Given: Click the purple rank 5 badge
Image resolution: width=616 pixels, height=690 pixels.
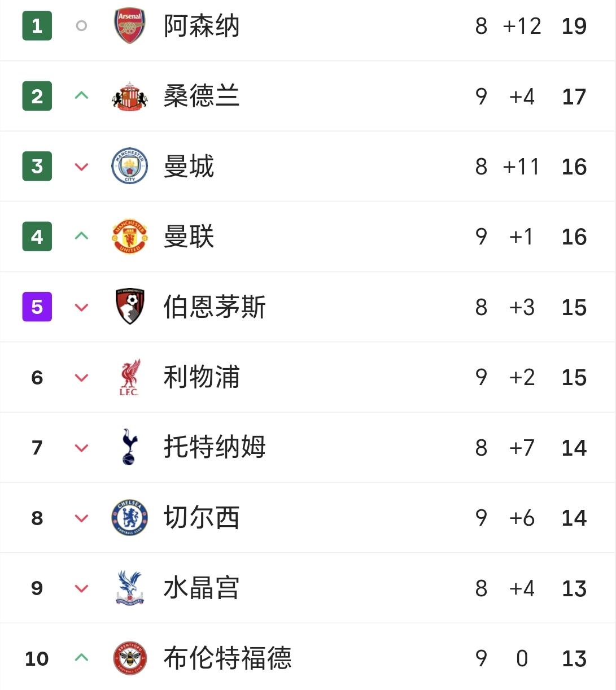Looking at the screenshot, I should [37, 307].
